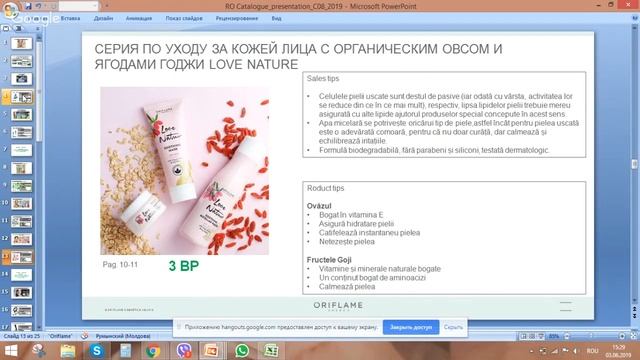This screenshot has height=360, width=640.
Task: Click the thumbnail pane scroll down arrow
Action: (39, 327)
